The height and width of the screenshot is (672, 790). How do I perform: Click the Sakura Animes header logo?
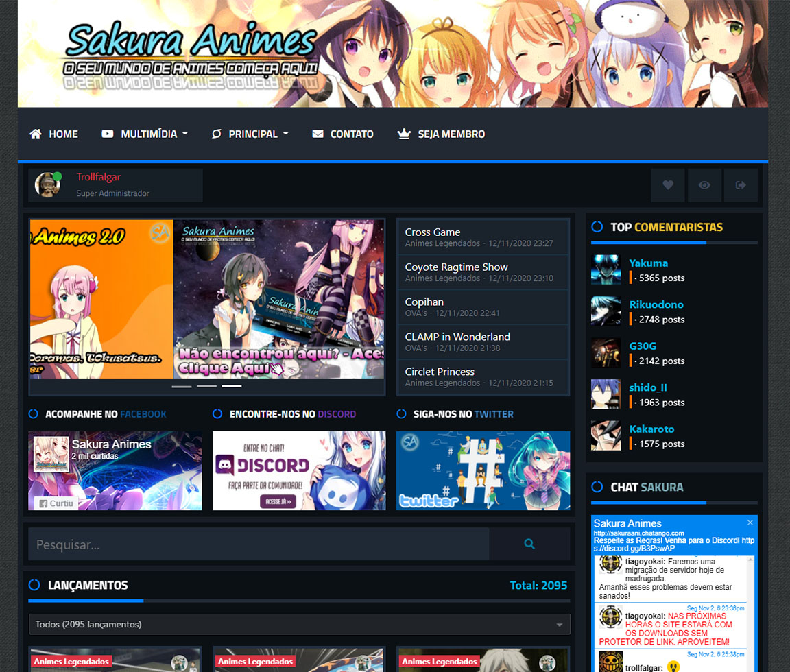tap(191, 54)
